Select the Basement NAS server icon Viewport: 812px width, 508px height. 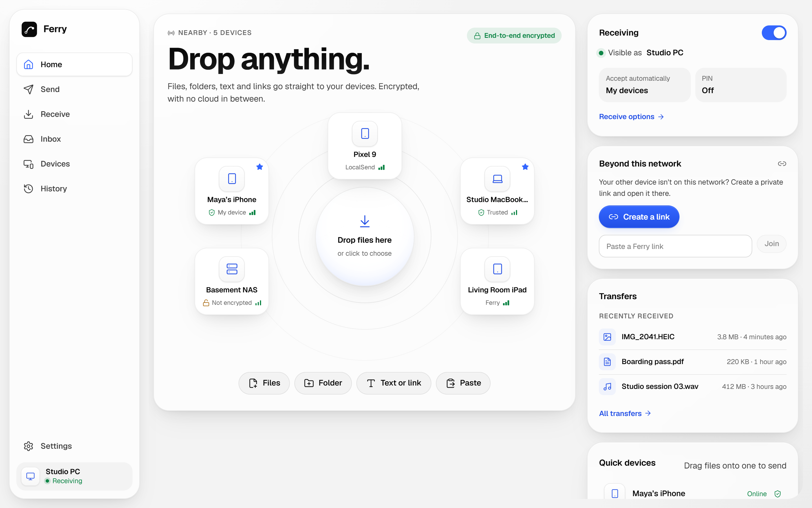coord(232,269)
